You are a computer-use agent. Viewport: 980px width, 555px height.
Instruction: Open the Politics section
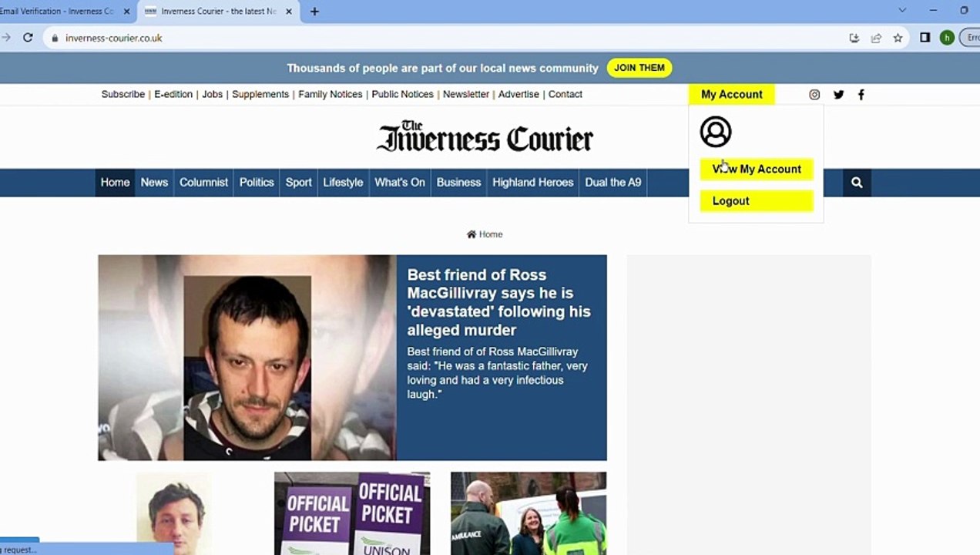(x=257, y=183)
